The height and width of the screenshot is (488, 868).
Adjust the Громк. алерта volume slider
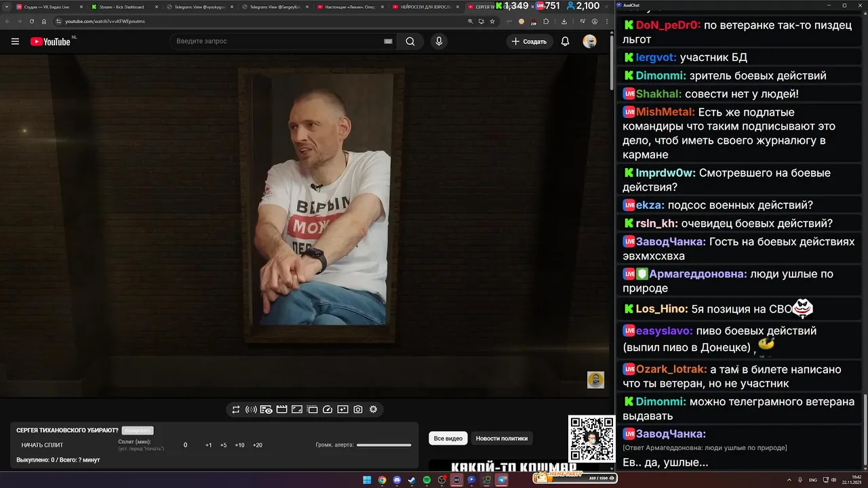click(x=384, y=445)
